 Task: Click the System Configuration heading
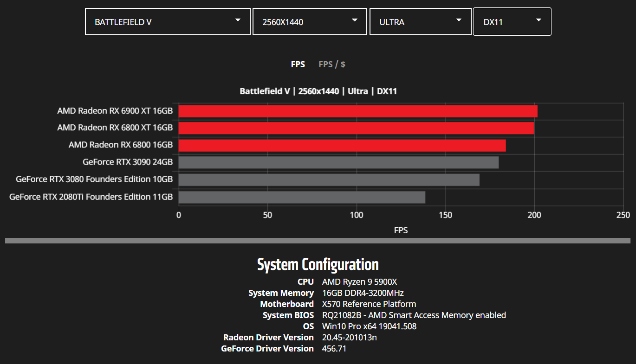click(318, 264)
